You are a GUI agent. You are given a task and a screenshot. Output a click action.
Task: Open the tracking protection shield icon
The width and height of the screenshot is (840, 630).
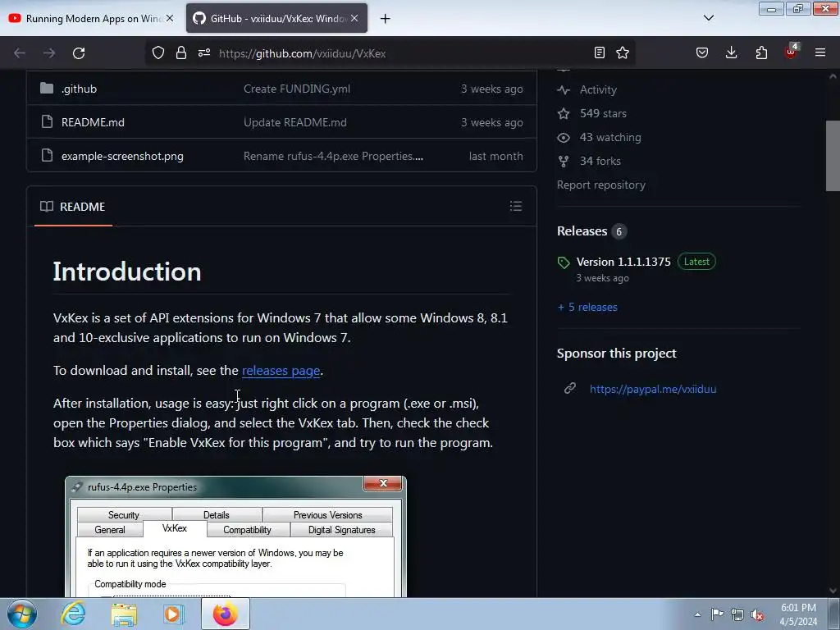click(158, 53)
